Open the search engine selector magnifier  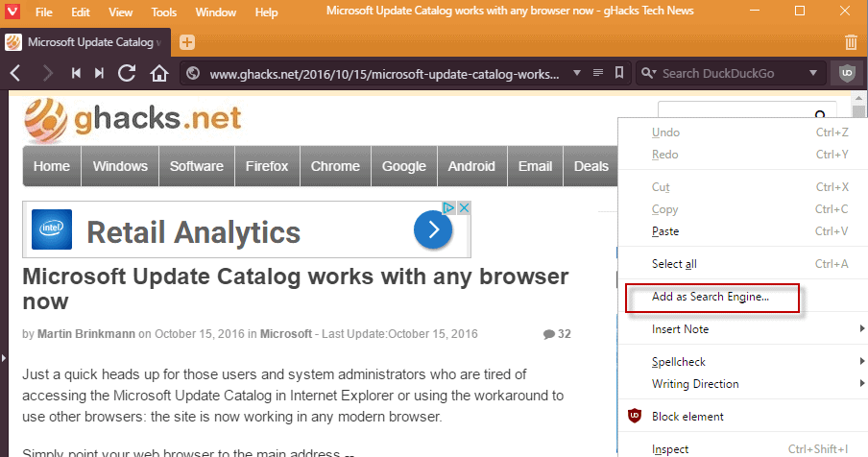[648, 73]
